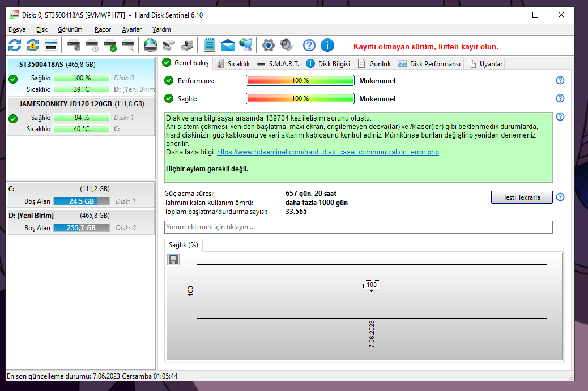Maximize the Hard Disk Sentinel window
This screenshot has width=588, height=391.
535,15
